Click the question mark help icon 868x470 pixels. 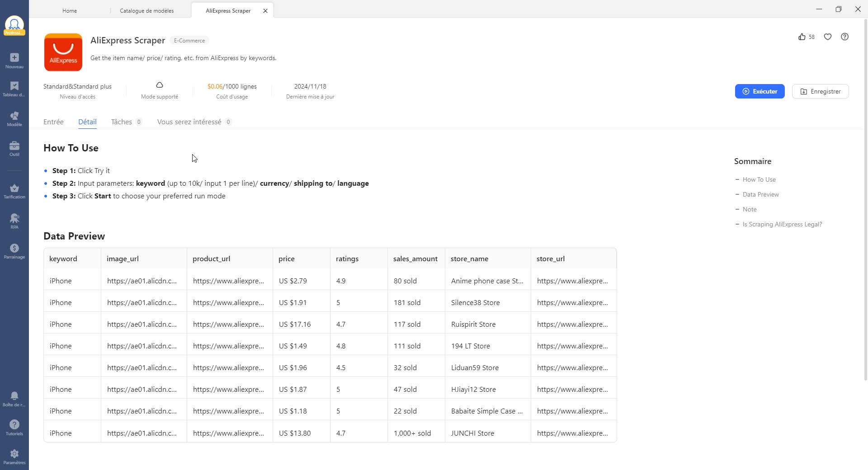coord(844,37)
